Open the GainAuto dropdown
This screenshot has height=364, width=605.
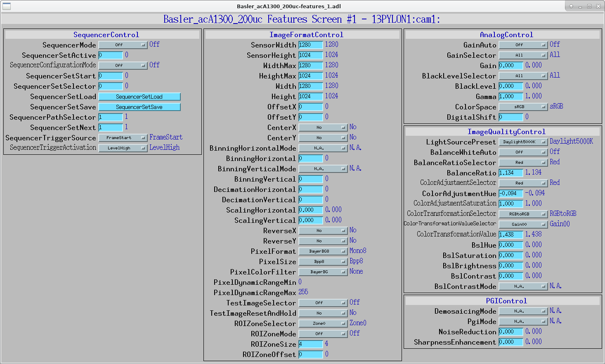pyautogui.click(x=523, y=45)
